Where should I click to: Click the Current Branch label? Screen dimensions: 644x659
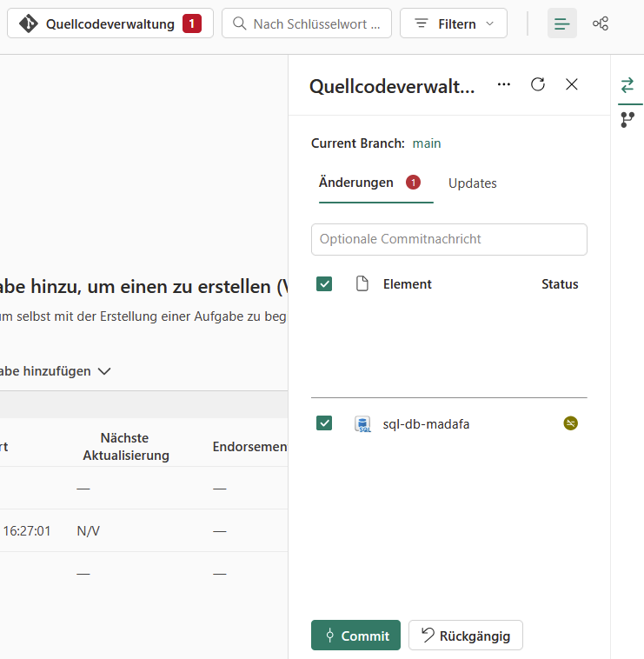[358, 143]
